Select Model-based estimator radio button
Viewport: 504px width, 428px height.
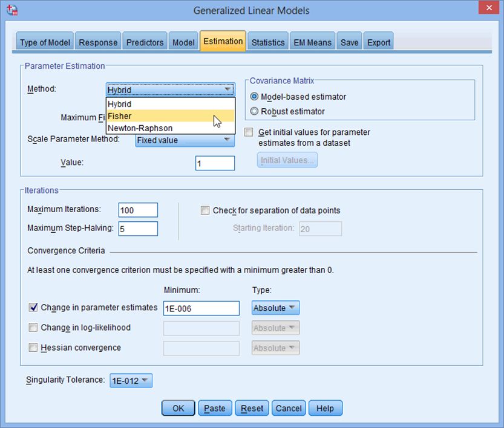[254, 96]
